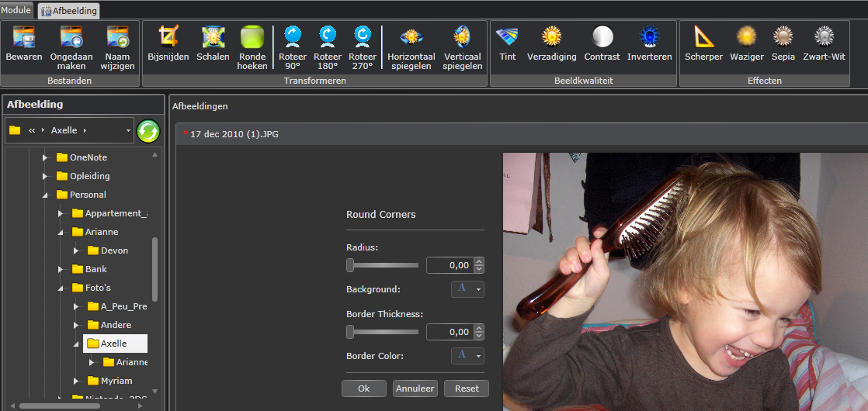Open the Contrast adjustment
The width and height of the screenshot is (868, 411).
coord(602,36)
